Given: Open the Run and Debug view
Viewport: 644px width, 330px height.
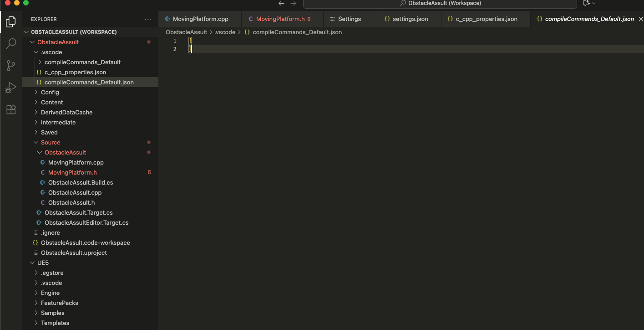Looking at the screenshot, I should [x=11, y=88].
